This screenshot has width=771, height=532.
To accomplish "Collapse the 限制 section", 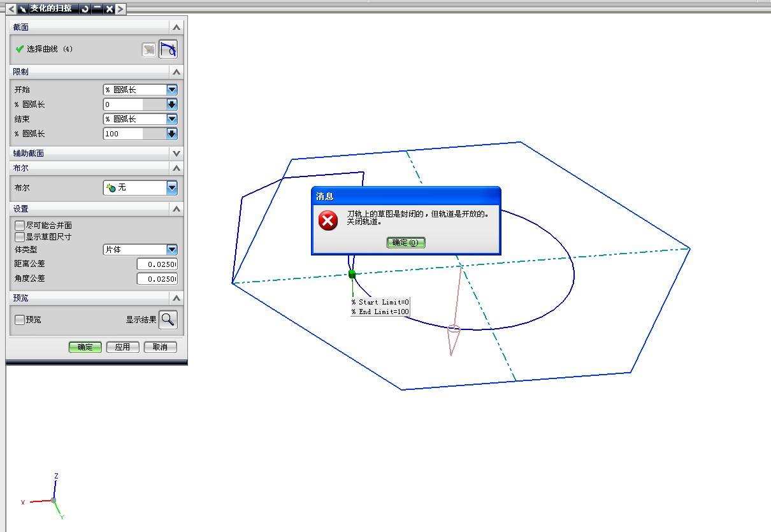I will coord(177,72).
